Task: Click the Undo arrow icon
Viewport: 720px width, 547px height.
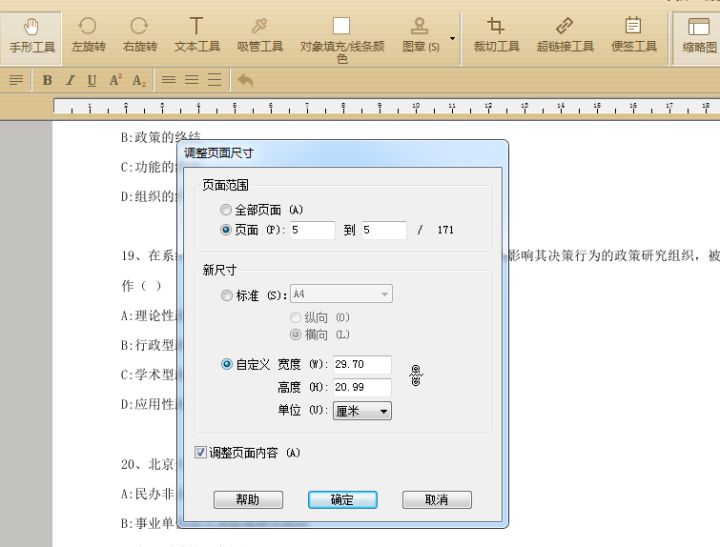Action: (x=245, y=80)
